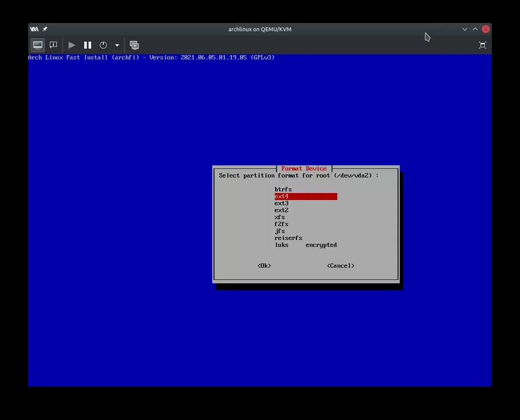
Task: Select the highlighted ext4 format option
Action: (x=305, y=197)
